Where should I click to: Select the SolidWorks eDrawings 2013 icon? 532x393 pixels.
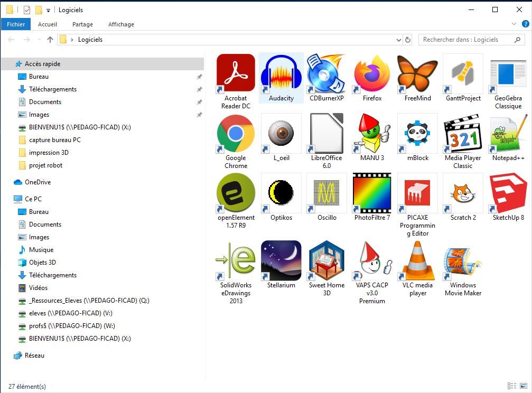[236, 260]
